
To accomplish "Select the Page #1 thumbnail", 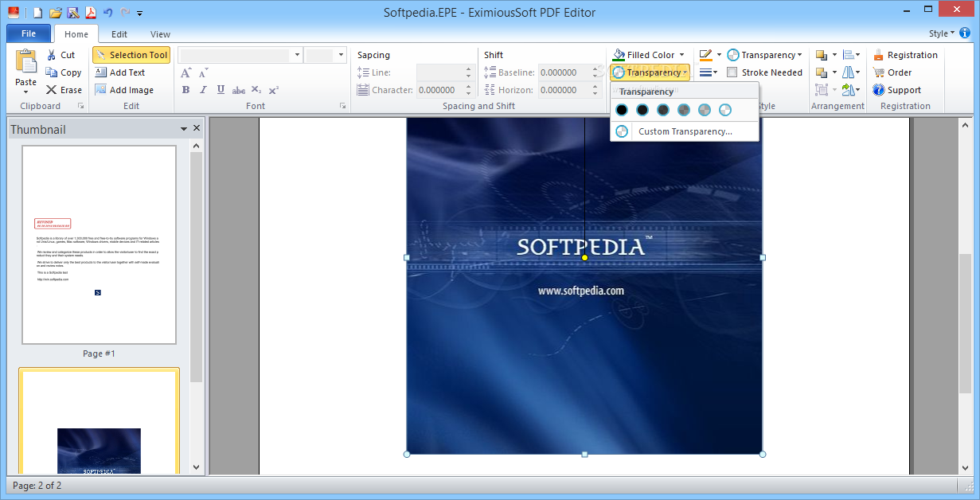I will 99,244.
